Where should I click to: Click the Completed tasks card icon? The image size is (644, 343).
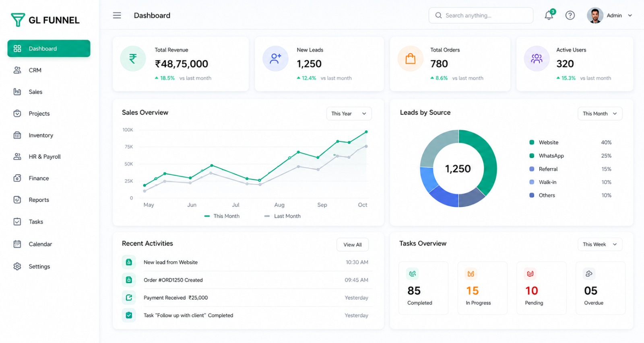pos(413,274)
